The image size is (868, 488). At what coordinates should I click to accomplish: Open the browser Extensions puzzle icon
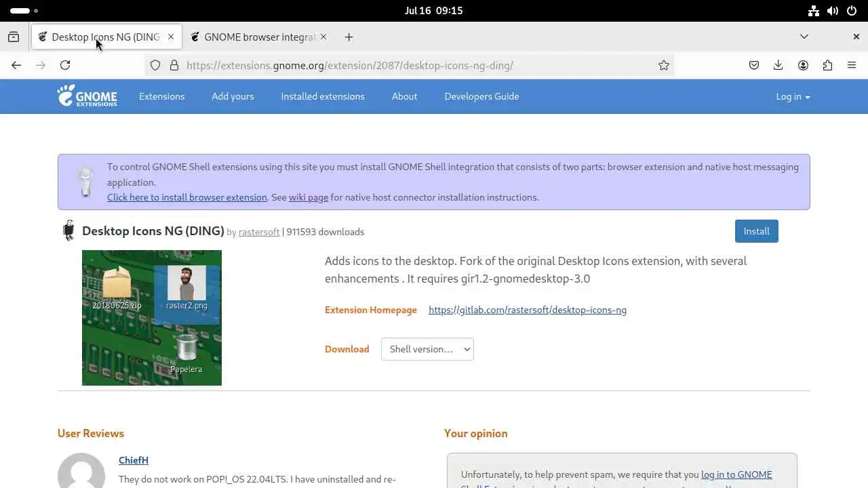point(827,65)
